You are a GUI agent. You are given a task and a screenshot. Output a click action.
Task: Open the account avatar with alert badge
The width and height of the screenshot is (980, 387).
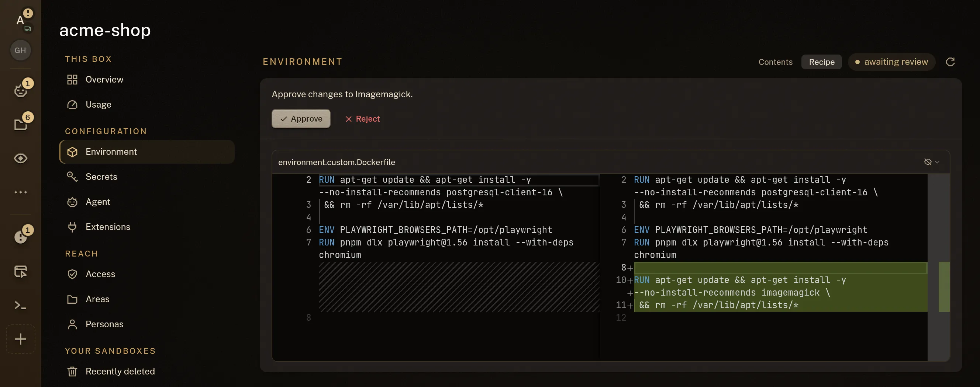tap(21, 20)
